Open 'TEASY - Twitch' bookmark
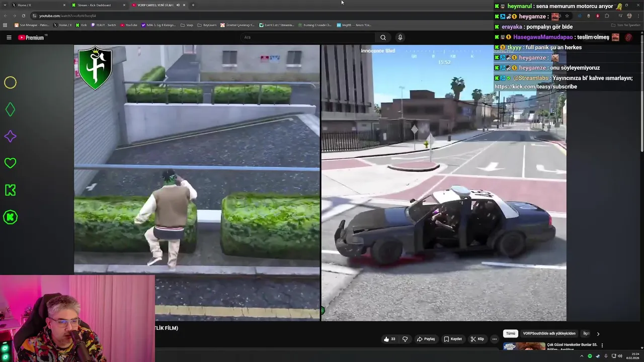Image resolution: width=644 pixels, height=362 pixels. tap(104, 25)
